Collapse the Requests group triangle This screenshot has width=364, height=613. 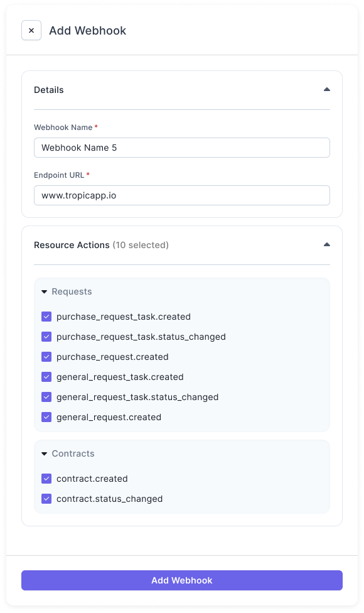[x=44, y=291]
